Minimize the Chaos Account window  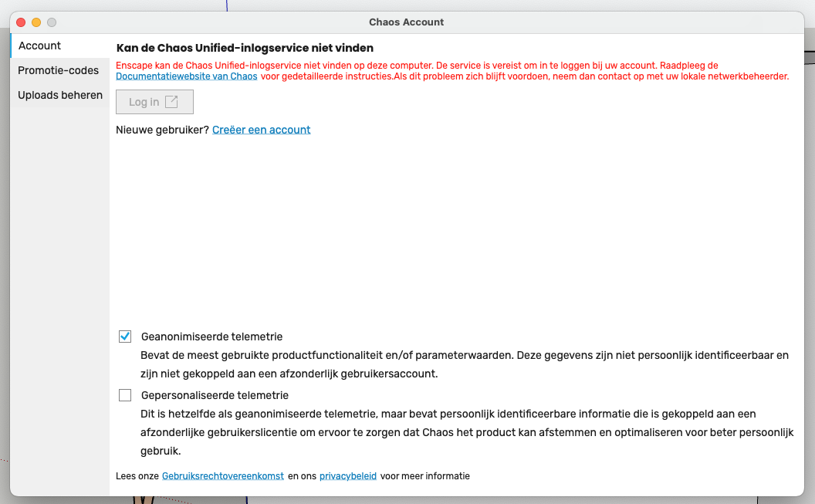36,22
